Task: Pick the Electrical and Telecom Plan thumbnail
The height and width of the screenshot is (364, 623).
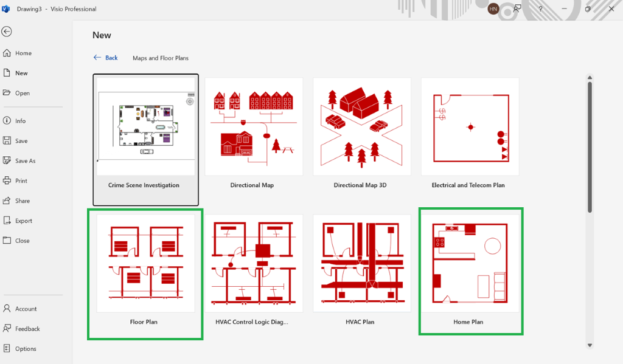Action: coord(470,126)
